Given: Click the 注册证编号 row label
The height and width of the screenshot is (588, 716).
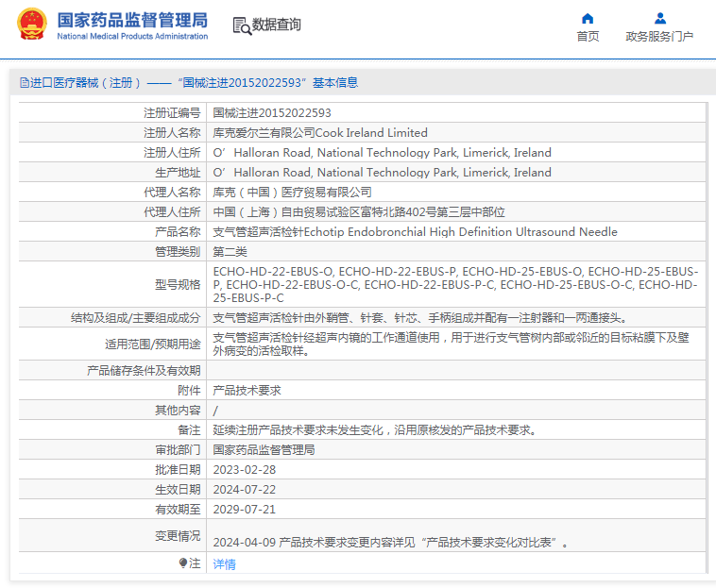Looking at the screenshot, I should (x=172, y=112).
